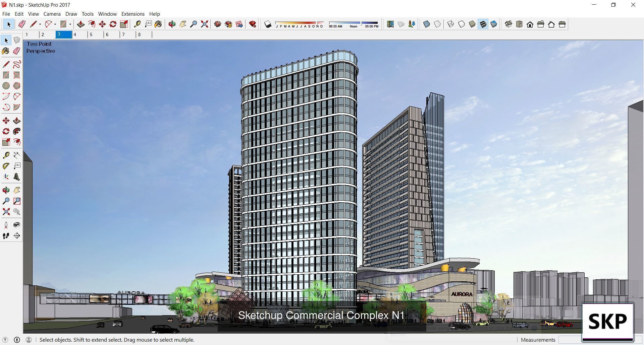Open the Window menu
Viewport: 644px width, 345px height.
tap(107, 14)
